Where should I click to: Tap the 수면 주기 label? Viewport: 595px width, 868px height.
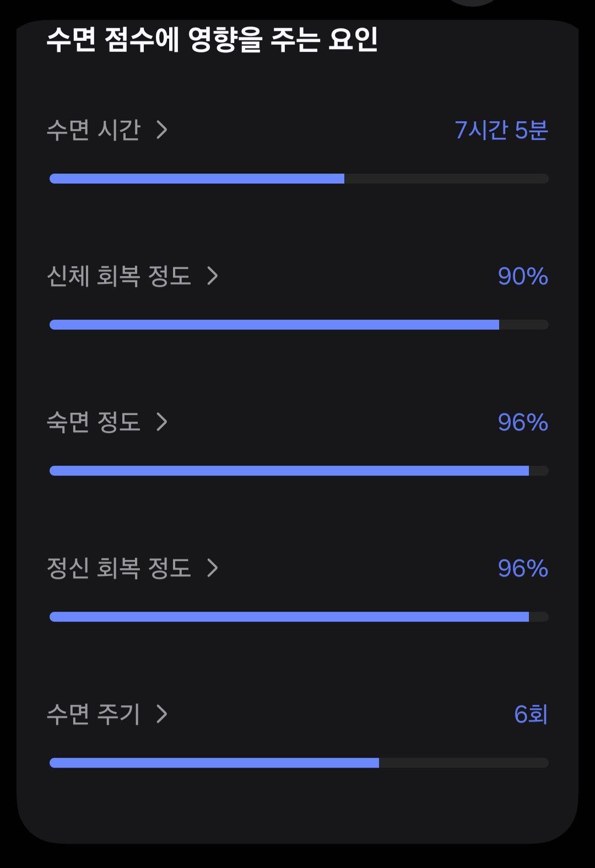(94, 714)
